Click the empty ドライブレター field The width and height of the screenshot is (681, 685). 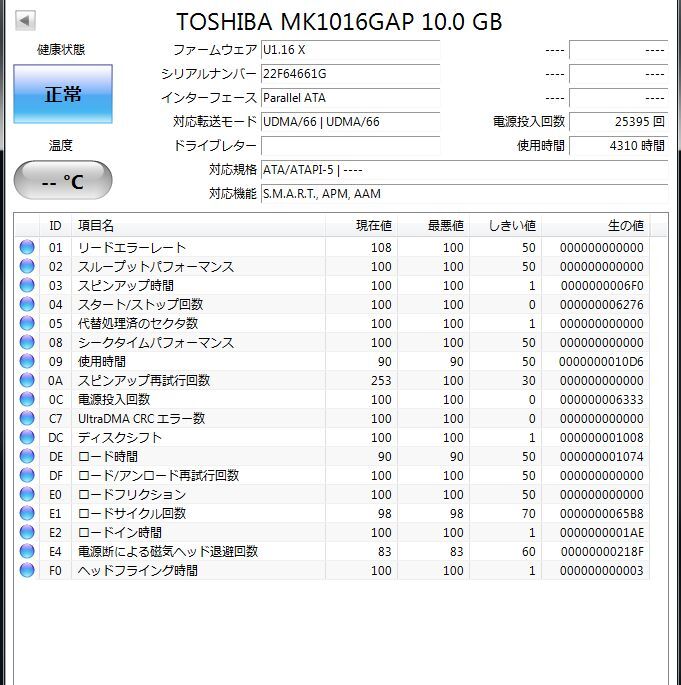pos(350,145)
